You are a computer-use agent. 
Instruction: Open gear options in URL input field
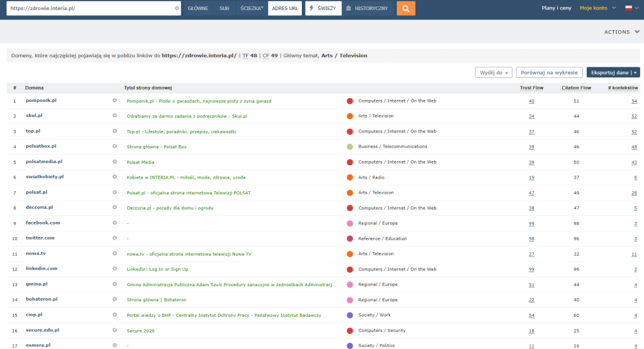(x=177, y=8)
